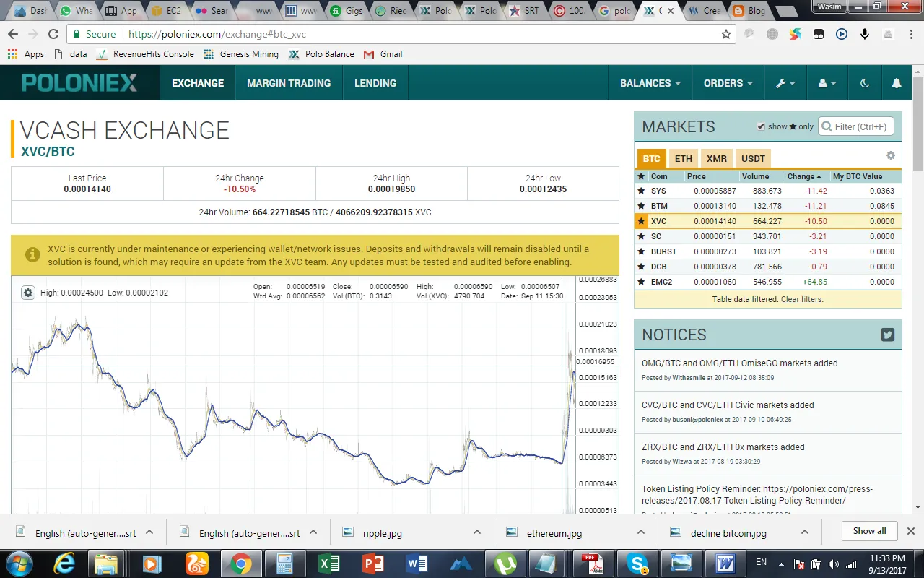The width and height of the screenshot is (924, 578).
Task: Switch to the USDT markets tab
Action: click(754, 158)
